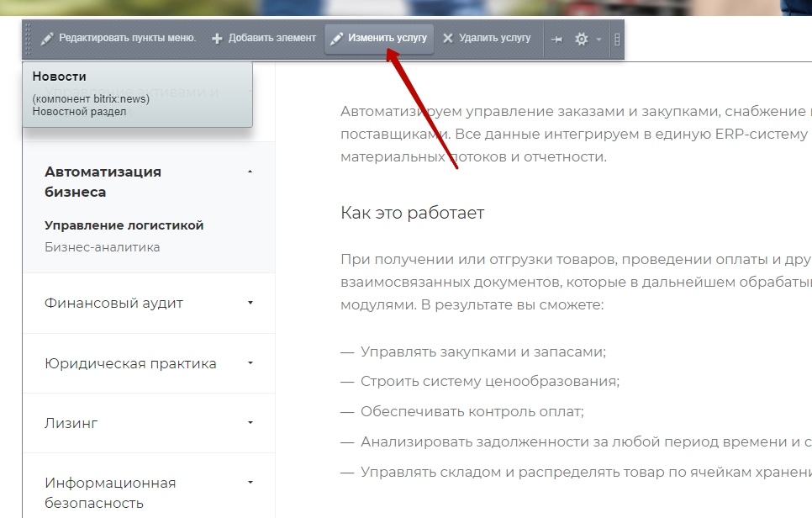The width and height of the screenshot is (812, 518).
Task: Click '(компонент bitrix:news)' tooltip text
Action: (91, 98)
